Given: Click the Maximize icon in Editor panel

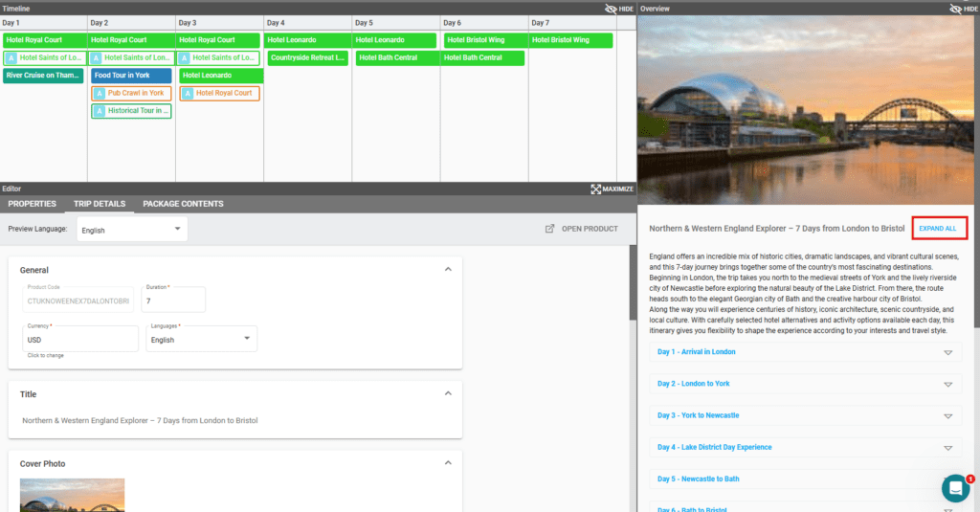Looking at the screenshot, I should (596, 189).
